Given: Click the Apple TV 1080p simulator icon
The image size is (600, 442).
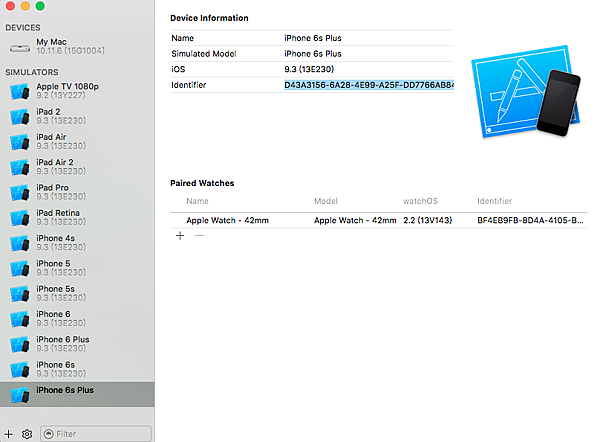Looking at the screenshot, I should point(20,91).
